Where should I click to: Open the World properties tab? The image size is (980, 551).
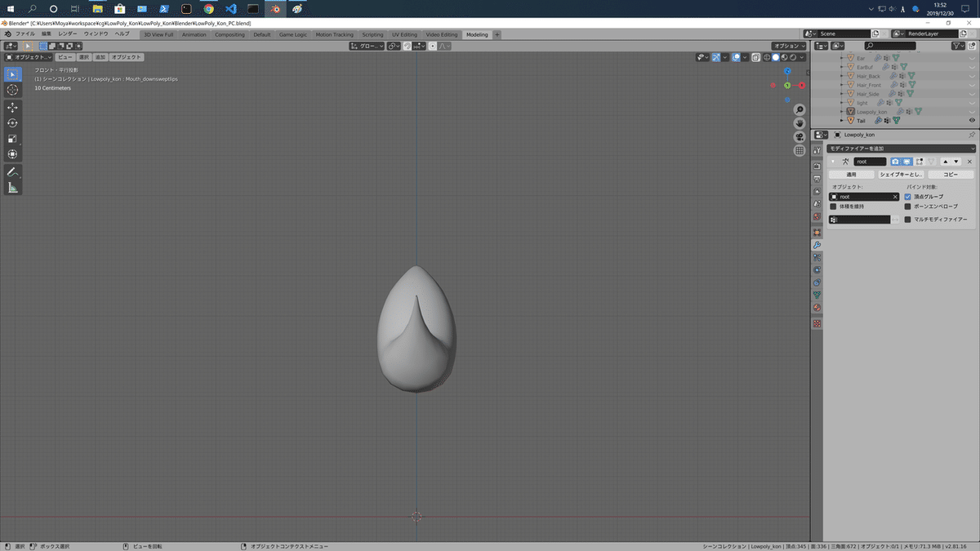point(817,216)
